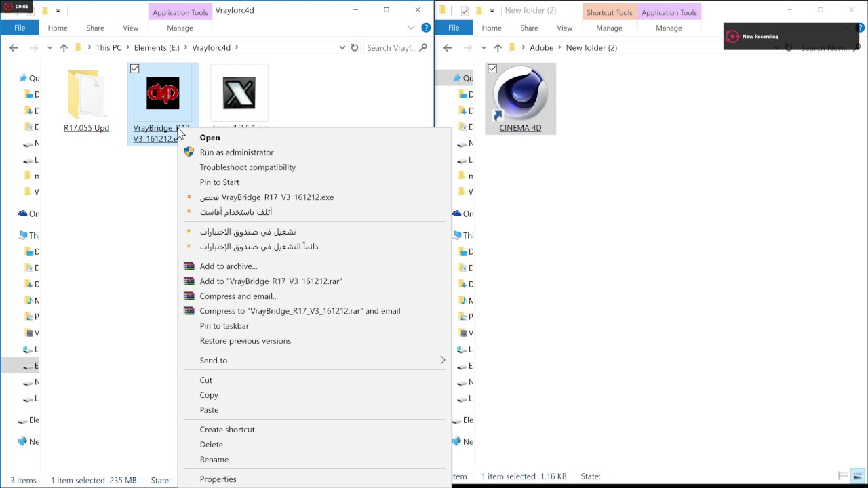
Task: Click the Up arrow in the New folder (2) window
Action: (498, 47)
